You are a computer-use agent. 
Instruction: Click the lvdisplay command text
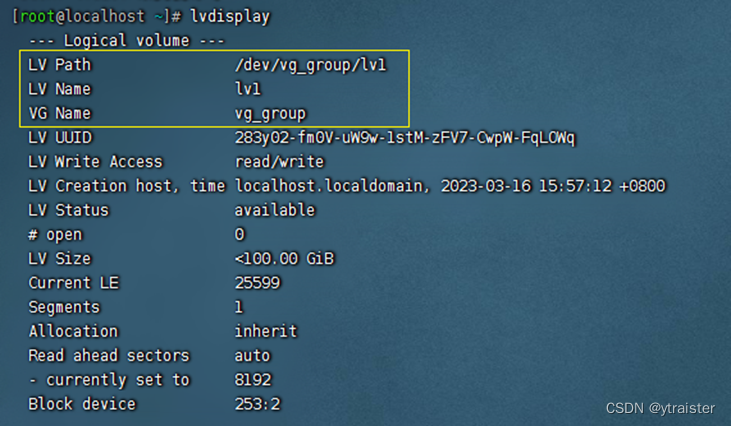click(230, 17)
